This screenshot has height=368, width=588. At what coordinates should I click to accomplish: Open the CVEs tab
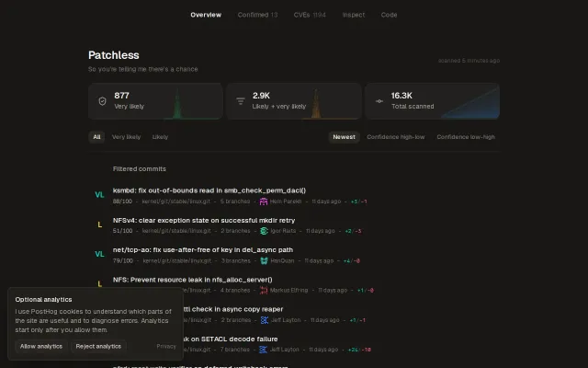(310, 15)
